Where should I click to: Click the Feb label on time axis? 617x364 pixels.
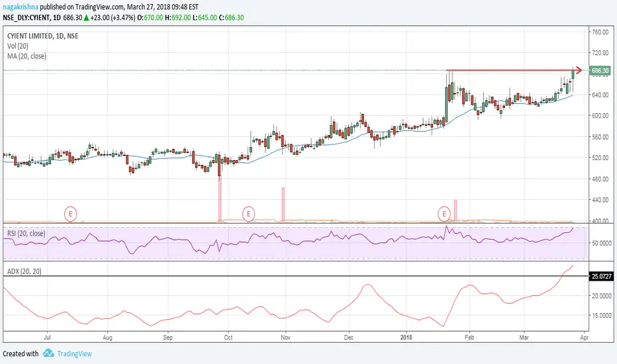click(x=469, y=338)
